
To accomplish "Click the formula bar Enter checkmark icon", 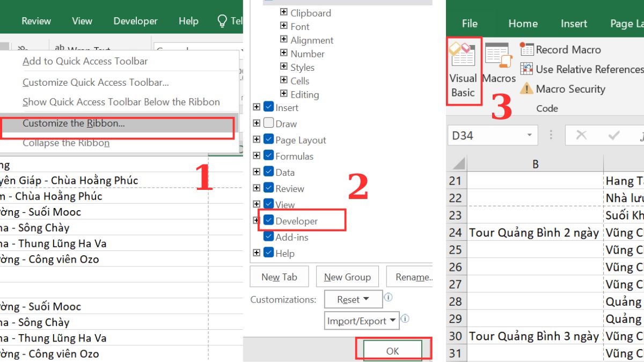I will click(x=614, y=135).
